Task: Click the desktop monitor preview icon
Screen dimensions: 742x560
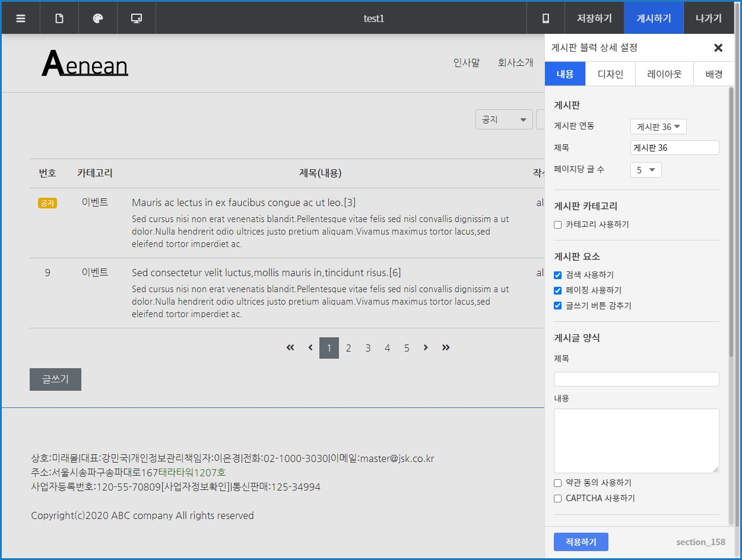Action: point(137,18)
